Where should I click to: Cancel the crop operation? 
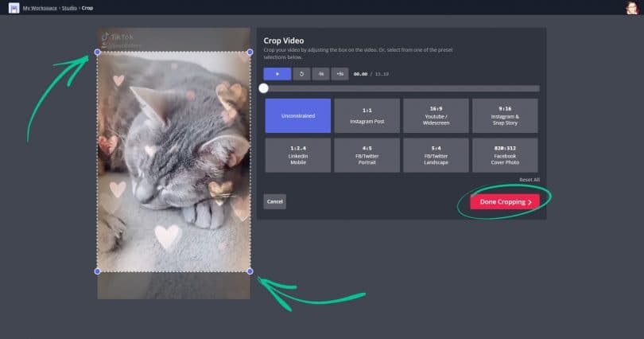point(275,201)
